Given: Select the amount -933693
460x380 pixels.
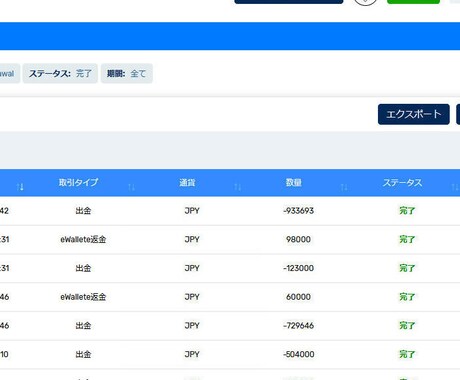Looking at the screenshot, I should [299, 211].
